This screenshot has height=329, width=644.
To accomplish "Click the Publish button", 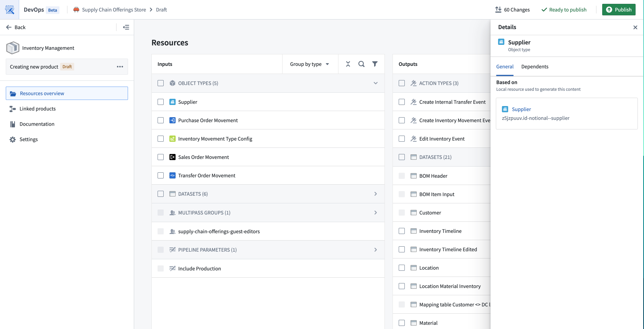I will pos(619,10).
